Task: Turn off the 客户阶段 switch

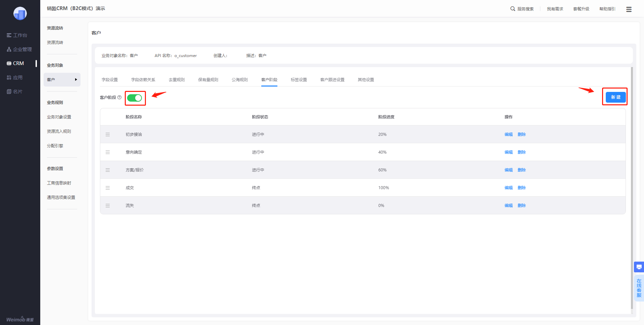Action: (x=135, y=98)
